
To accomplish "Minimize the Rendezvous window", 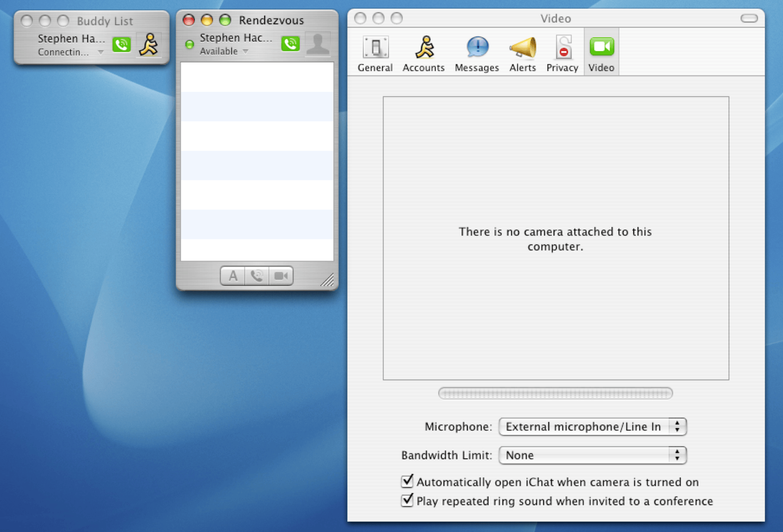I will tap(207, 20).
